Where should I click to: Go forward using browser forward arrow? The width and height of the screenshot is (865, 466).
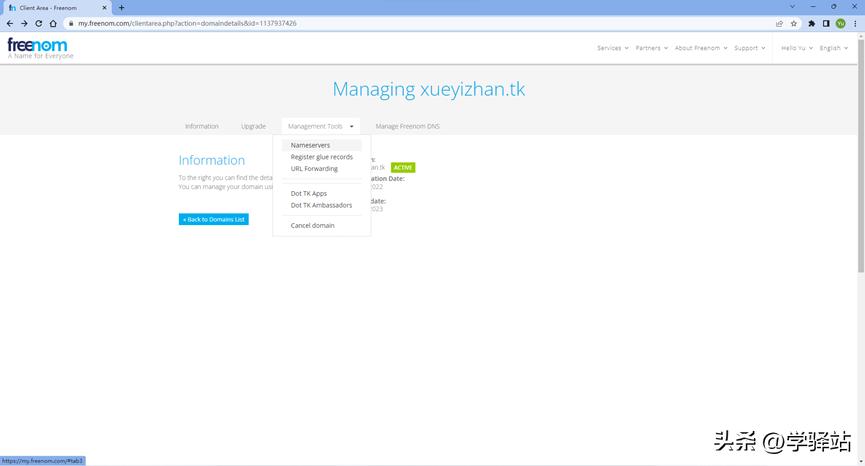pyautogui.click(x=24, y=24)
